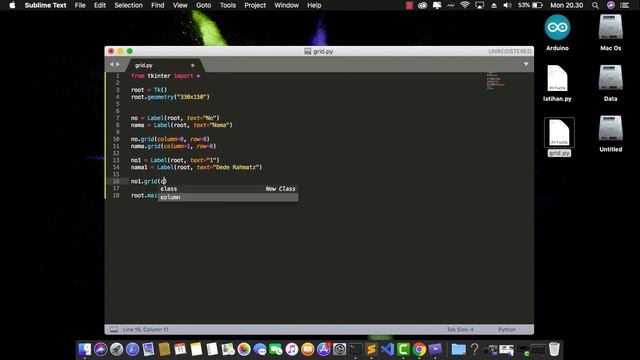640x360 pixels.
Task: Open Safari from the Dock
Action: [x=132, y=350]
